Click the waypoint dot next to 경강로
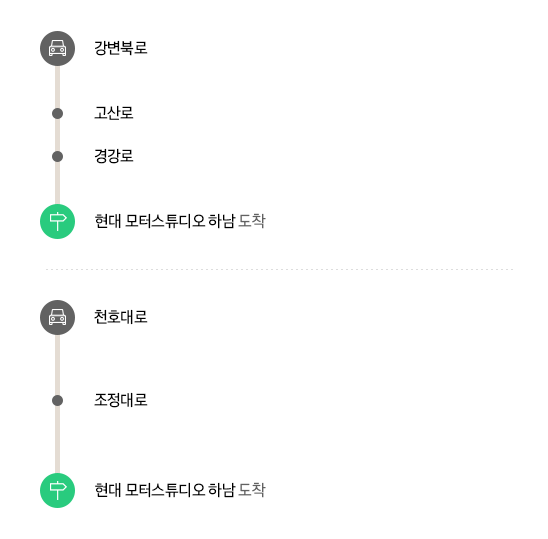The image size is (548, 539). click(57, 156)
